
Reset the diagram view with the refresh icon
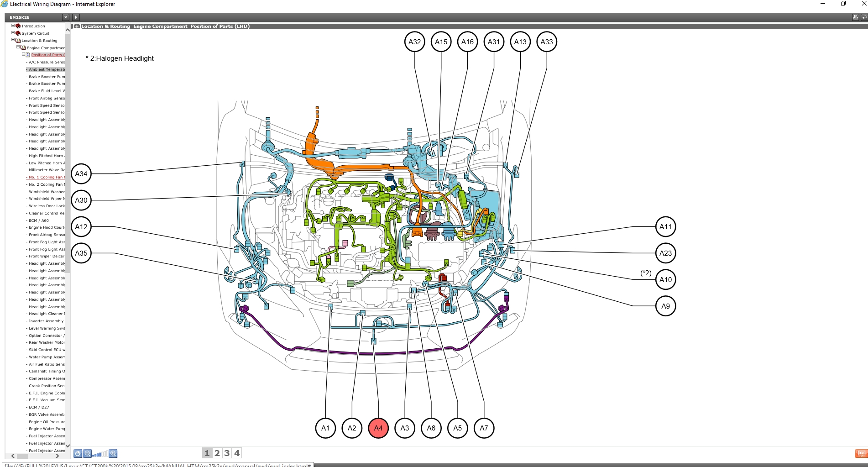(x=78, y=453)
